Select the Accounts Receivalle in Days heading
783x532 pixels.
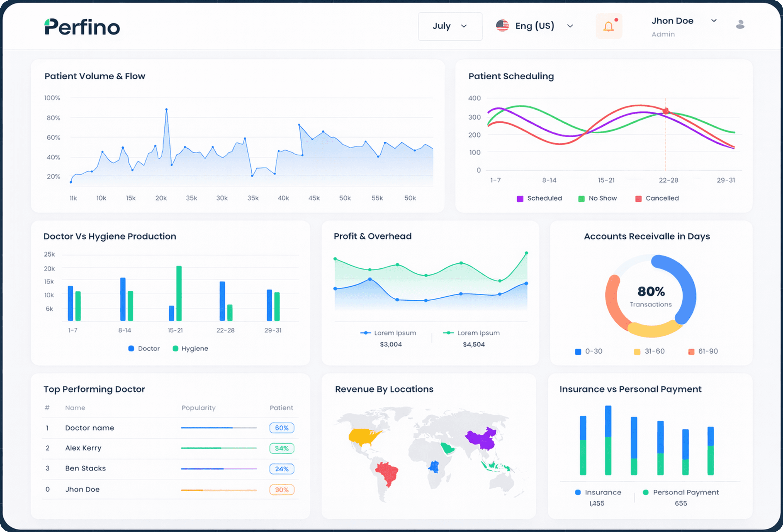tap(647, 236)
